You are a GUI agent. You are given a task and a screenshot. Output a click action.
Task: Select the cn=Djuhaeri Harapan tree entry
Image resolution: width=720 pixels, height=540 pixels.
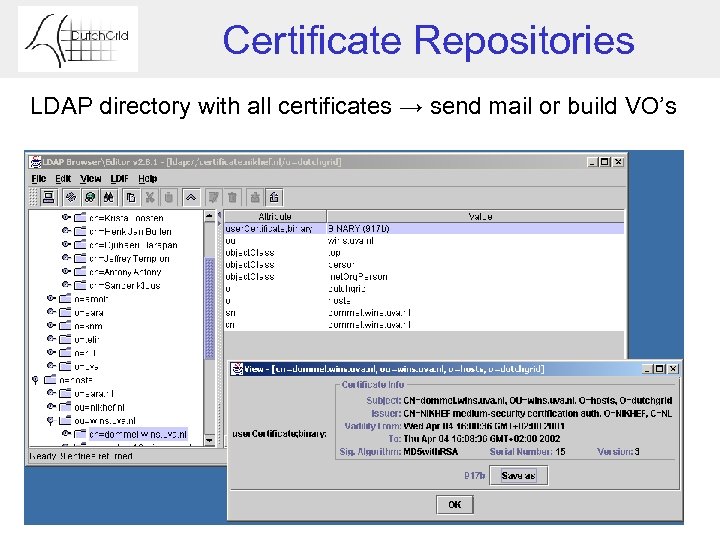click(133, 245)
